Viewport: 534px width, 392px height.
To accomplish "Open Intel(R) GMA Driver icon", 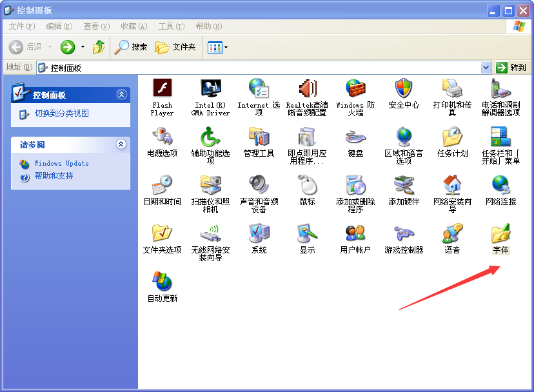I will point(210,88).
